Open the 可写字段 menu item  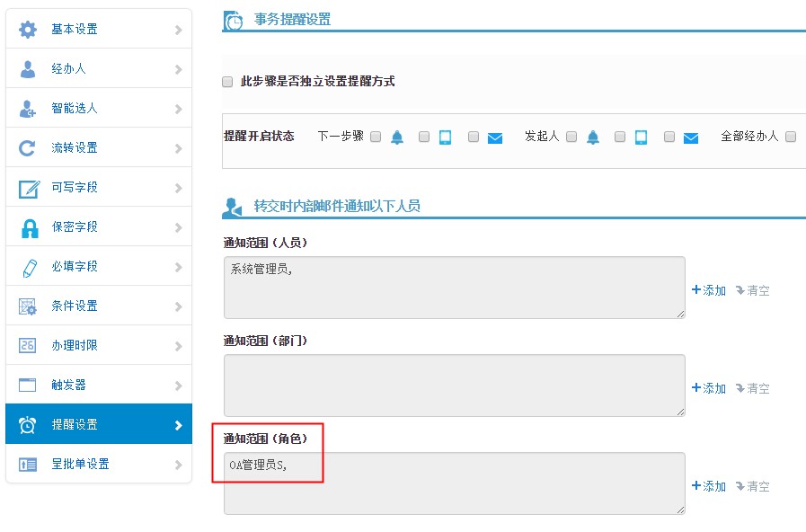[98, 188]
